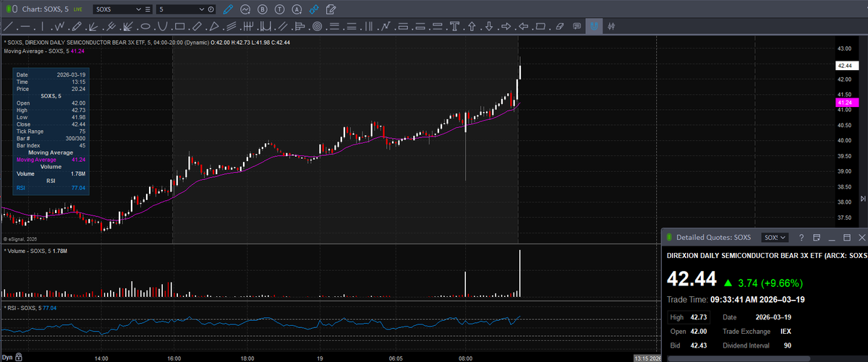Click the Trade Exchange IEX value
Viewport: 868px width, 362px height.
click(786, 332)
